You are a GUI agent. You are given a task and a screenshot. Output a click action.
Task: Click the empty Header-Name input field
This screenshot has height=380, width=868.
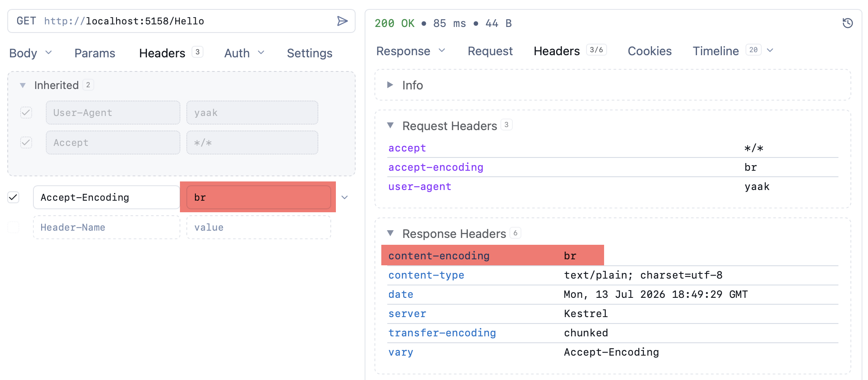click(107, 227)
